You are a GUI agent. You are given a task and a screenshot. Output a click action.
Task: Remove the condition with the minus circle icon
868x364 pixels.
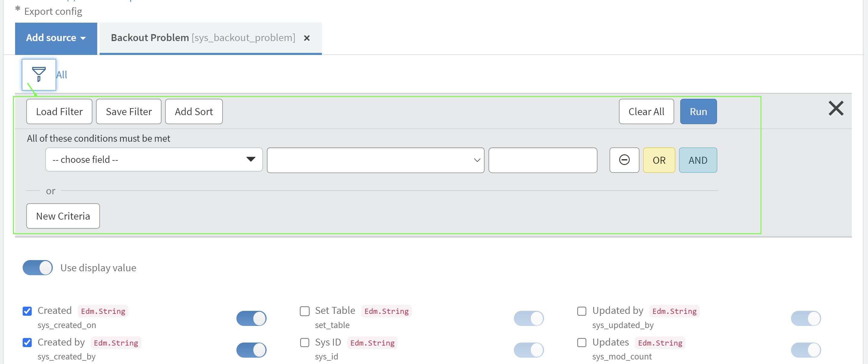coord(624,160)
